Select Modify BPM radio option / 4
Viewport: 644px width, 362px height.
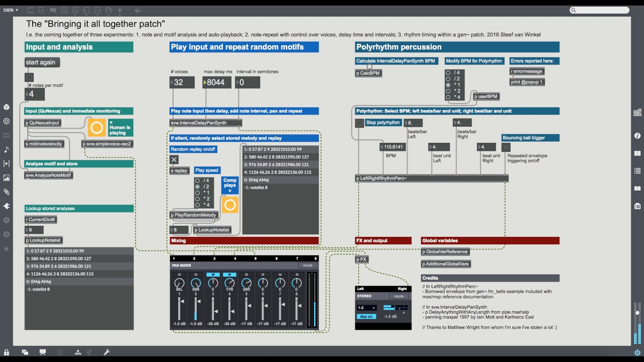pos(448,73)
